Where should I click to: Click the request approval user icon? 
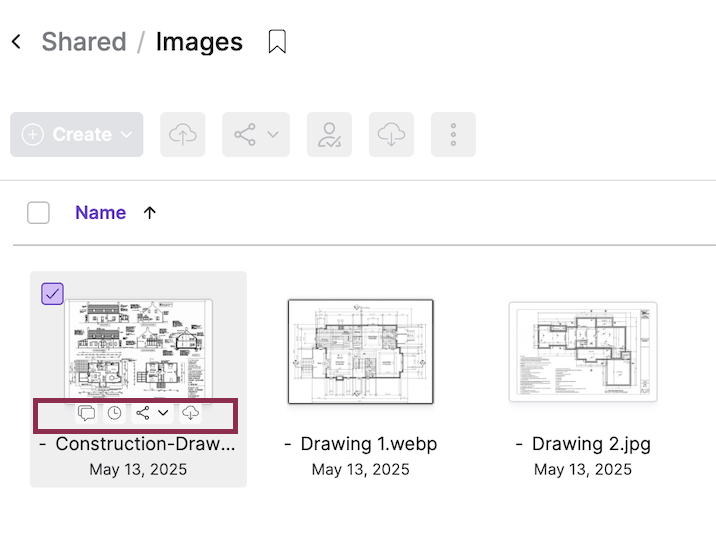329,134
